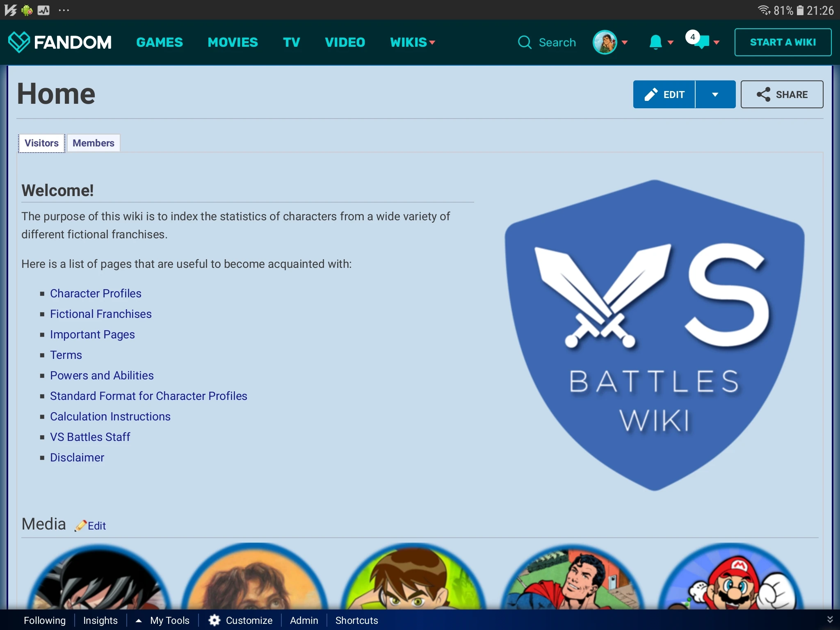Open the Character Profiles link
The image size is (840, 630).
click(96, 294)
